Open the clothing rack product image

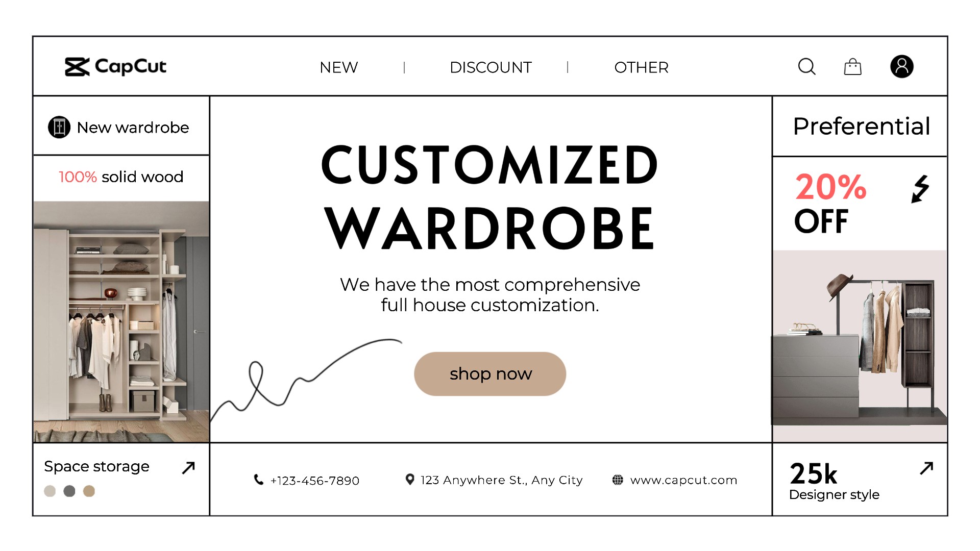coord(860,347)
